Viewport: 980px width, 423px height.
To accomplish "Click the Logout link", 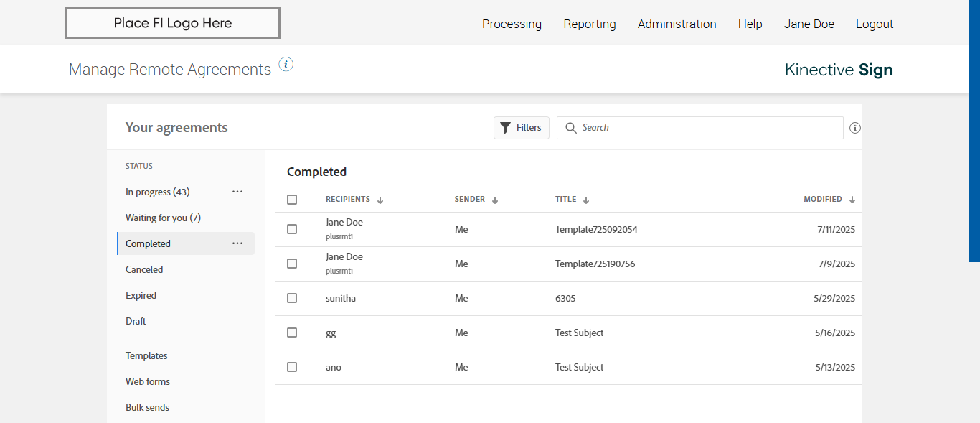I will click(875, 24).
